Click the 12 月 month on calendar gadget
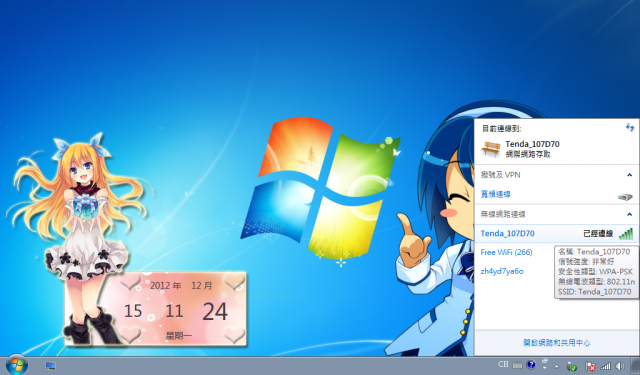 pyautogui.click(x=202, y=286)
